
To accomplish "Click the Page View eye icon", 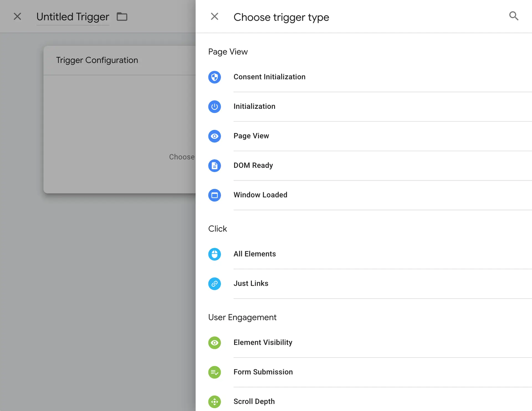I will click(214, 136).
